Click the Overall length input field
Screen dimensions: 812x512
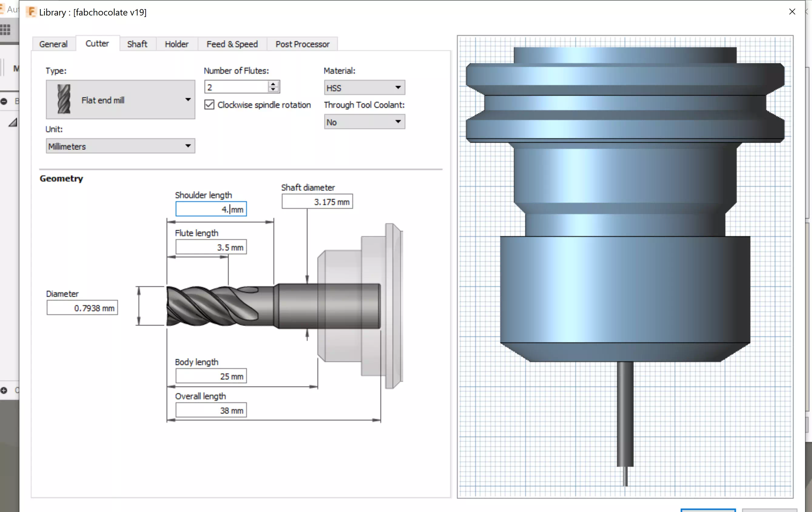(x=211, y=410)
